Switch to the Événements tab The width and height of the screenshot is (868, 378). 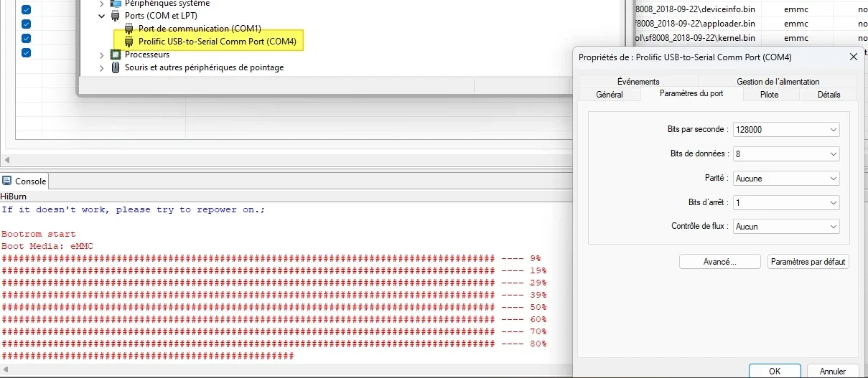click(638, 82)
